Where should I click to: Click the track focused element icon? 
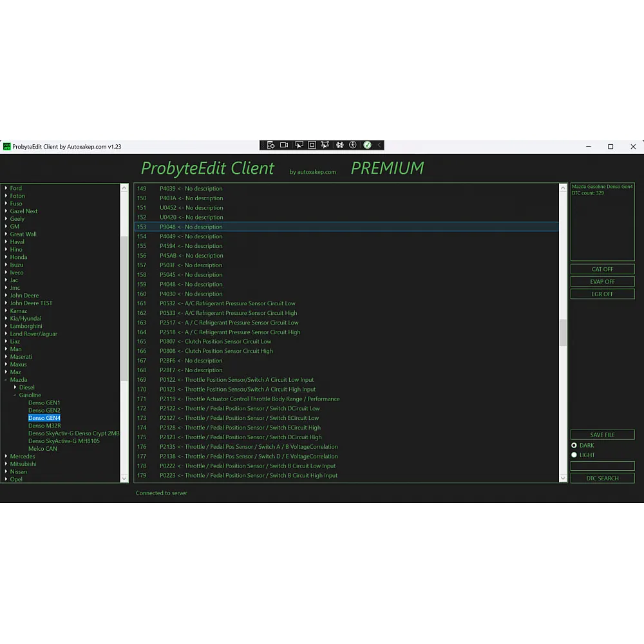[x=325, y=146]
